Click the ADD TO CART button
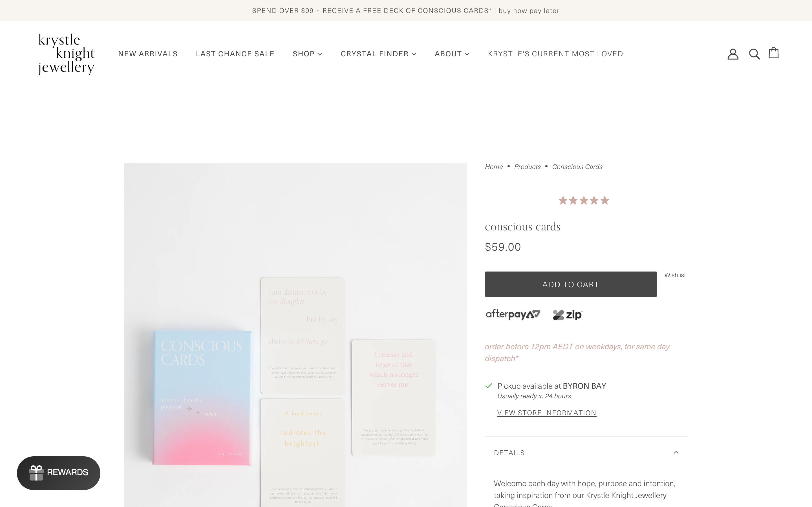The width and height of the screenshot is (812, 507). 570,284
